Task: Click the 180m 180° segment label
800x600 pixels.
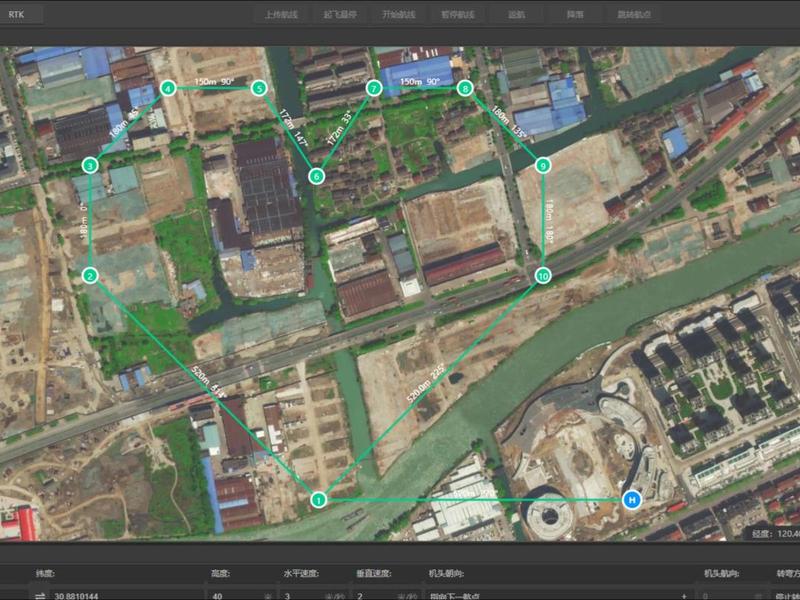Action: (x=549, y=220)
